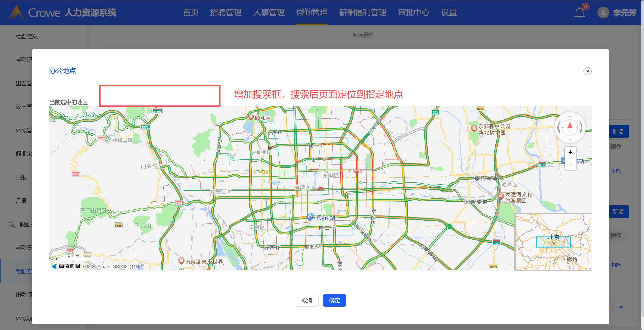The width and height of the screenshot is (644, 330).
Task: Go to 审批中心 in top navigation
Action: [414, 12]
